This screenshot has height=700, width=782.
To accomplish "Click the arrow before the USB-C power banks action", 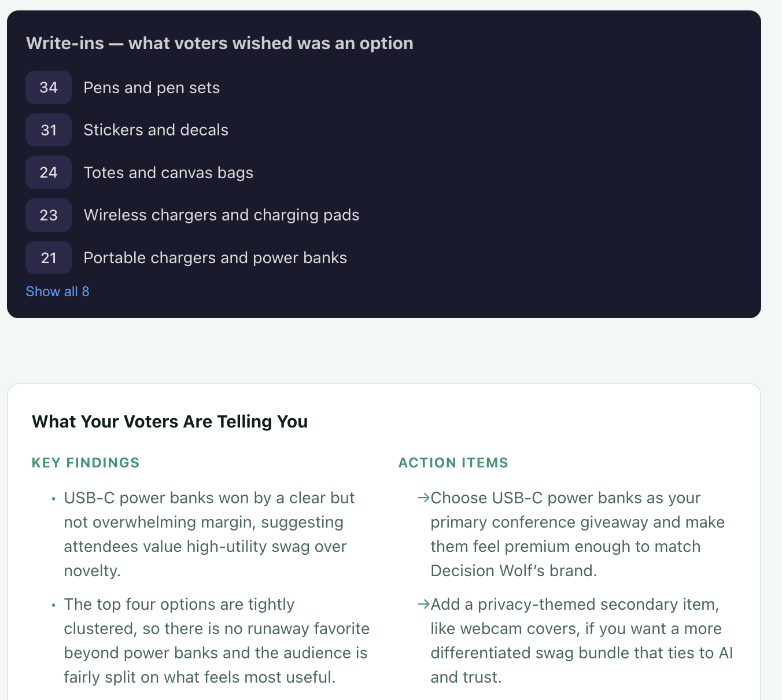I will (x=423, y=498).
